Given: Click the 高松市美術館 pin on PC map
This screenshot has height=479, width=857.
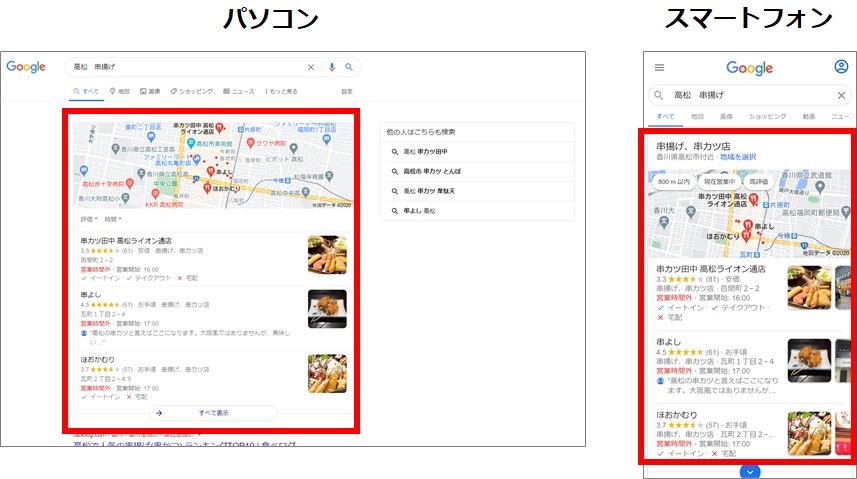Looking at the screenshot, I should coord(190,143).
